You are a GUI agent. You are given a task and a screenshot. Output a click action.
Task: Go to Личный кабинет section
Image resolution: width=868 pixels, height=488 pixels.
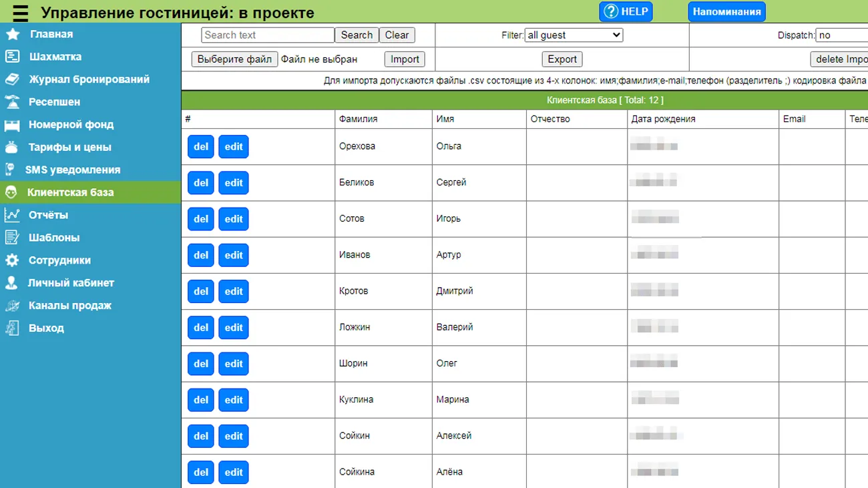71,283
